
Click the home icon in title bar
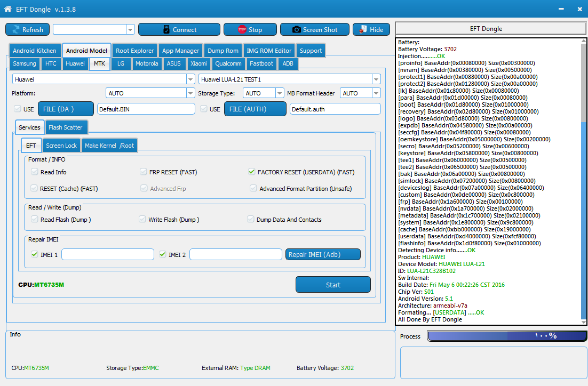pyautogui.click(x=7, y=9)
